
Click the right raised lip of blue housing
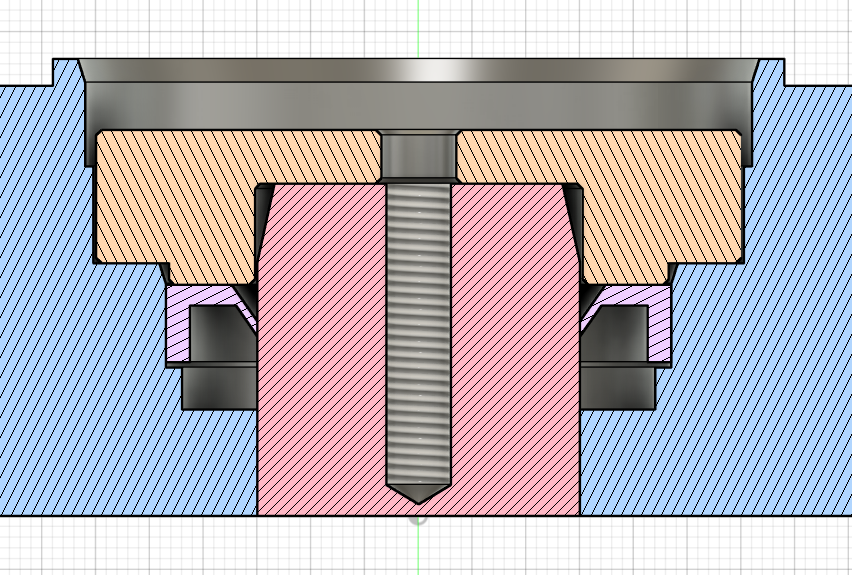pos(770,73)
